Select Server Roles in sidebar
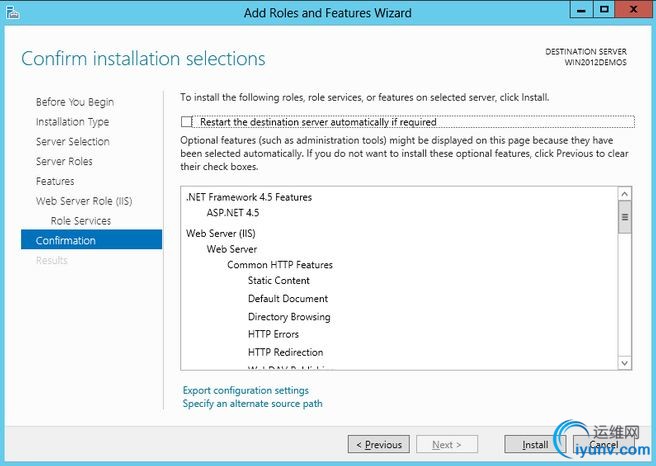The image size is (656, 466). click(x=64, y=161)
